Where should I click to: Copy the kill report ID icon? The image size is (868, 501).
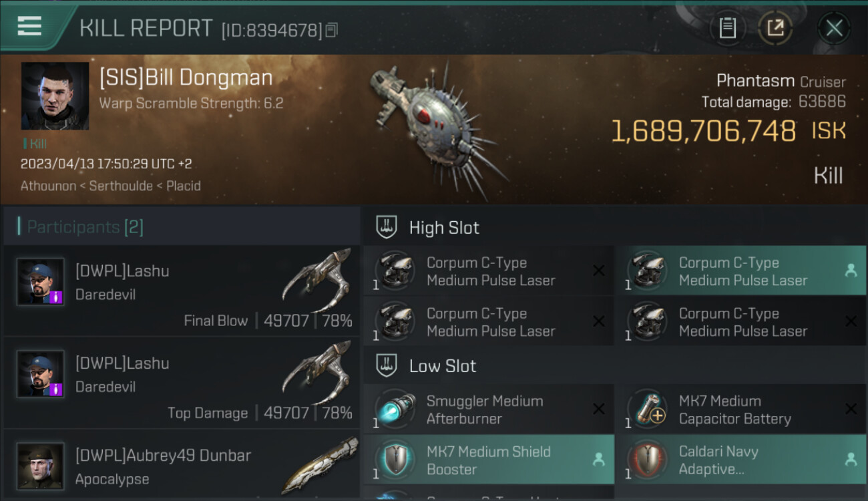click(x=332, y=29)
